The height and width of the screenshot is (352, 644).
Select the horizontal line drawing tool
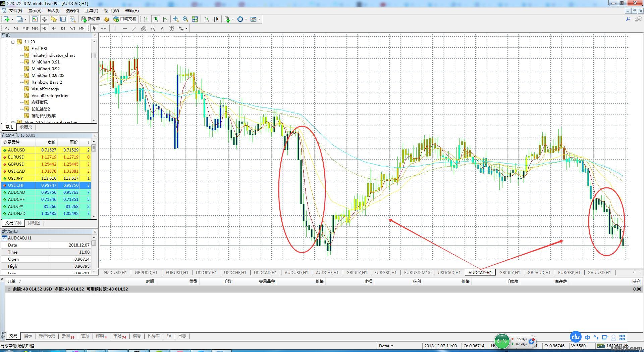[x=124, y=28]
